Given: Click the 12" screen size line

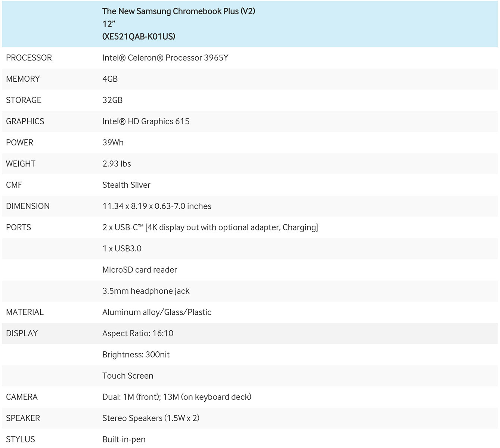Looking at the screenshot, I should click(x=109, y=24).
